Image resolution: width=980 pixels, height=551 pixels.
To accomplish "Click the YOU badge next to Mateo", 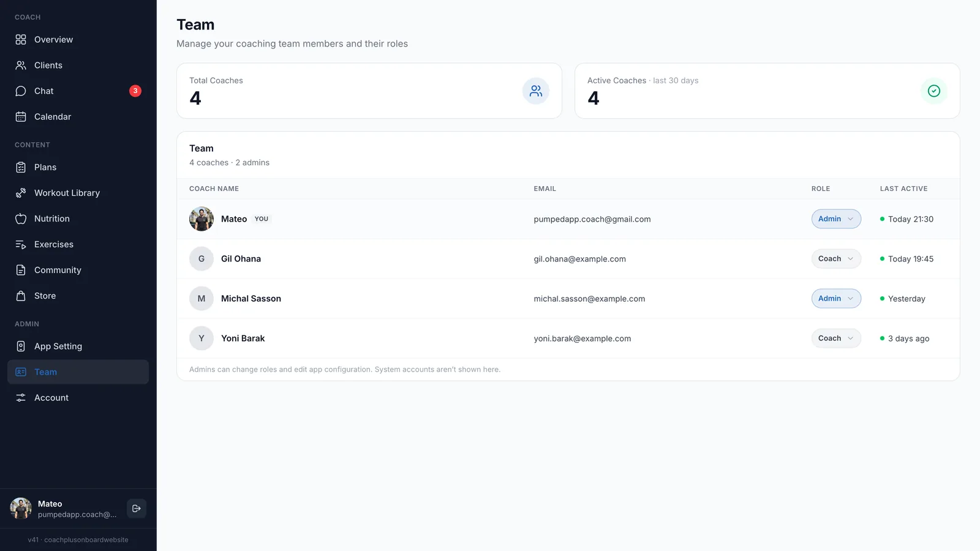I will click(x=262, y=219).
